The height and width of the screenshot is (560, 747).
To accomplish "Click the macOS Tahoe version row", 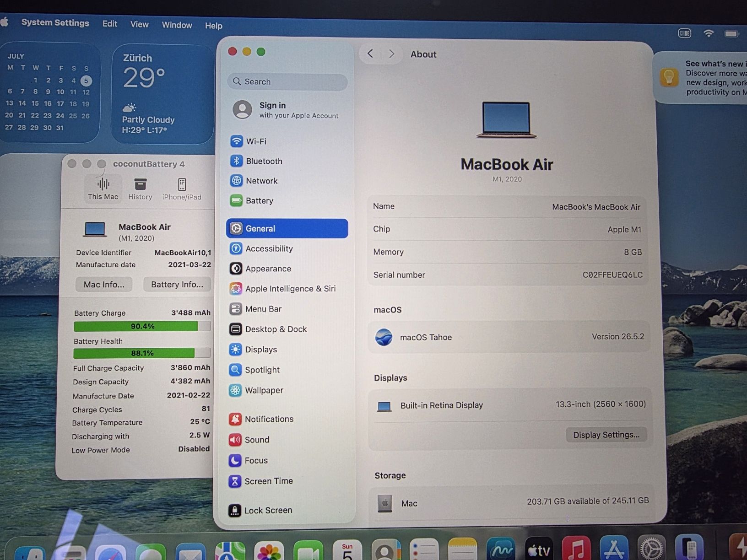I will pos(509,337).
